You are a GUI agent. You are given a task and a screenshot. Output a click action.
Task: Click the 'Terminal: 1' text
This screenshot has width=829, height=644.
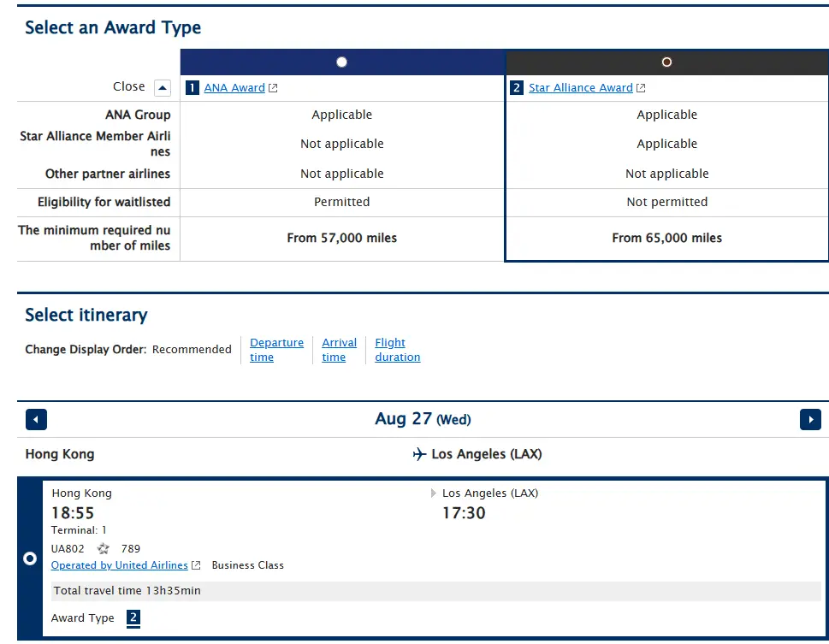pos(79,530)
